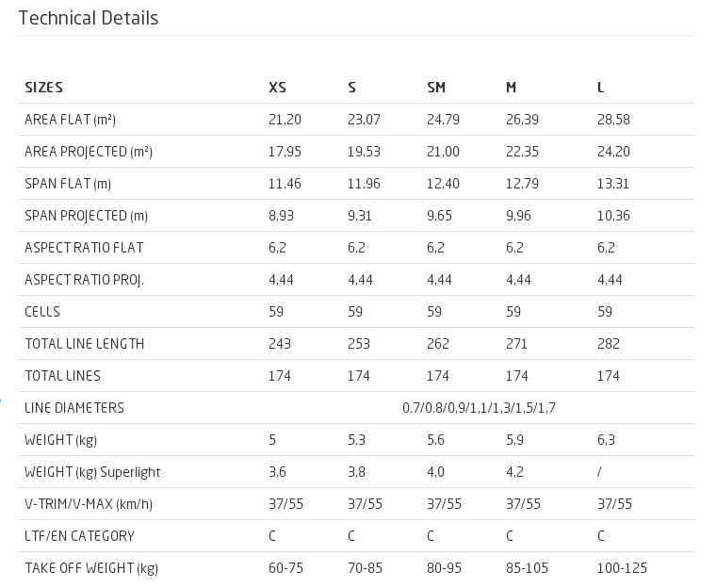Click the V-TRIM/V-MAX (km/h) label
This screenshot has height=588, width=716.
89,504
